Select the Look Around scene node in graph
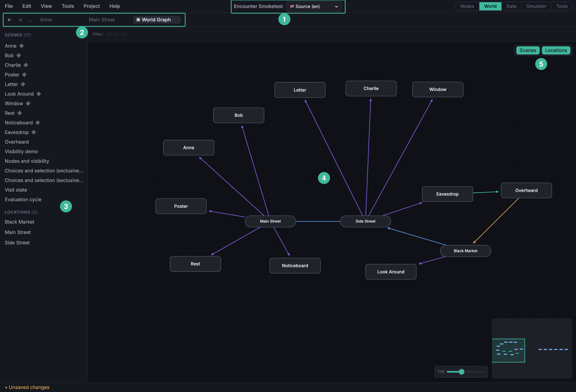Image resolution: width=576 pixels, height=392 pixels. click(x=391, y=272)
